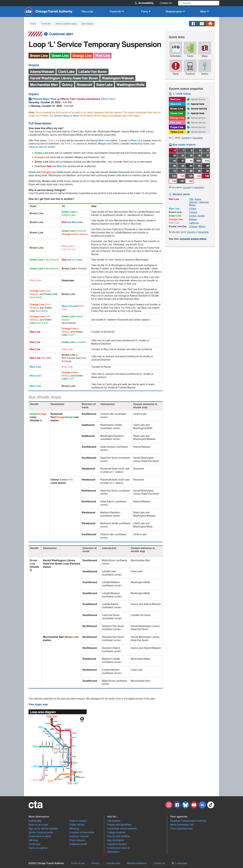The height and width of the screenshot is (868, 243).
Task: Click the Orange Line tag
Action: 82,56
